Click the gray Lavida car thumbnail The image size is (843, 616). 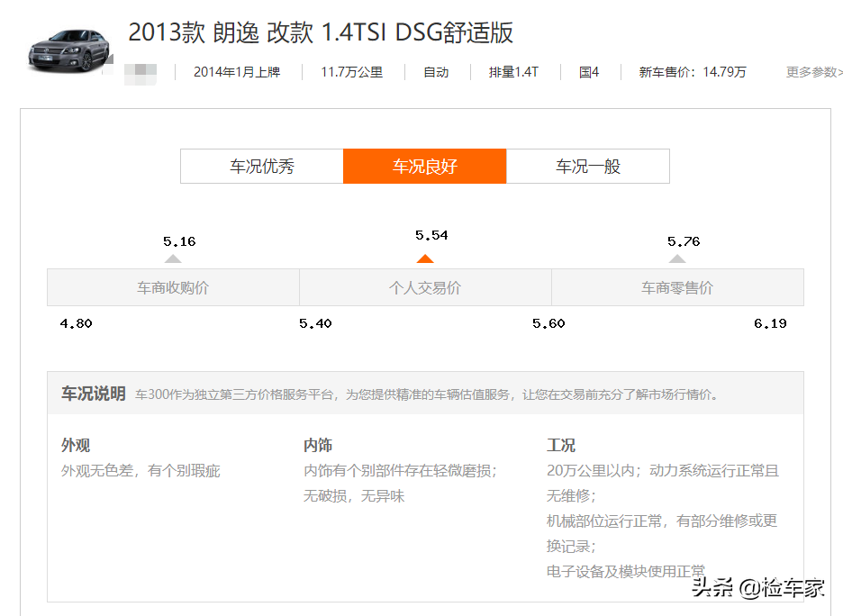click(x=68, y=50)
